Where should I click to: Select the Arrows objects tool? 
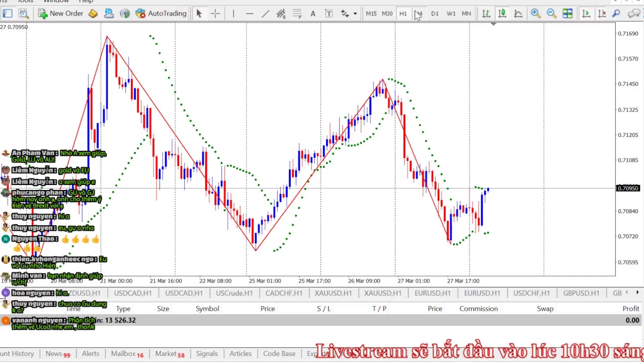(345, 14)
